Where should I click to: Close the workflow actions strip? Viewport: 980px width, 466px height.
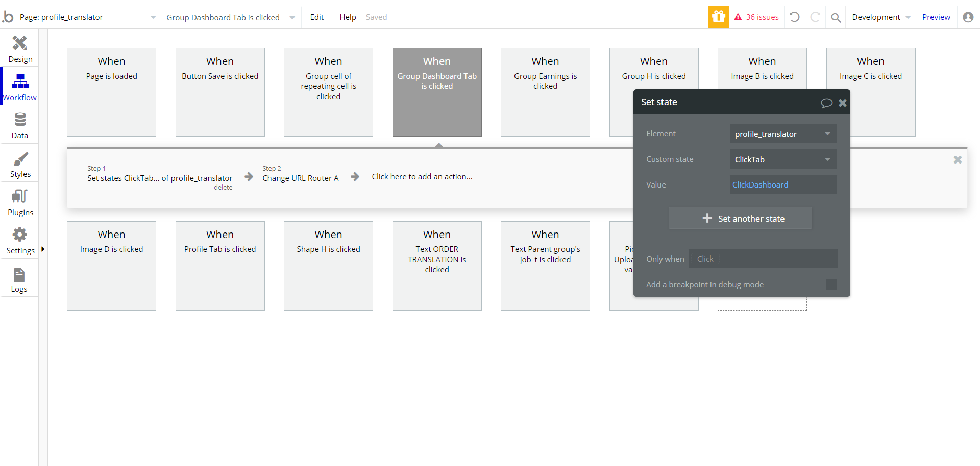coord(958,160)
